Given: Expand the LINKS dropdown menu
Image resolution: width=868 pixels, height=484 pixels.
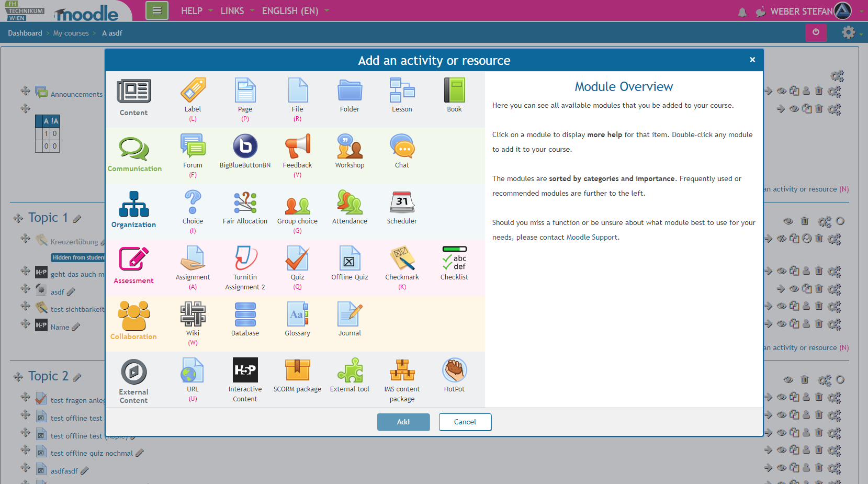Looking at the screenshot, I should (x=238, y=10).
